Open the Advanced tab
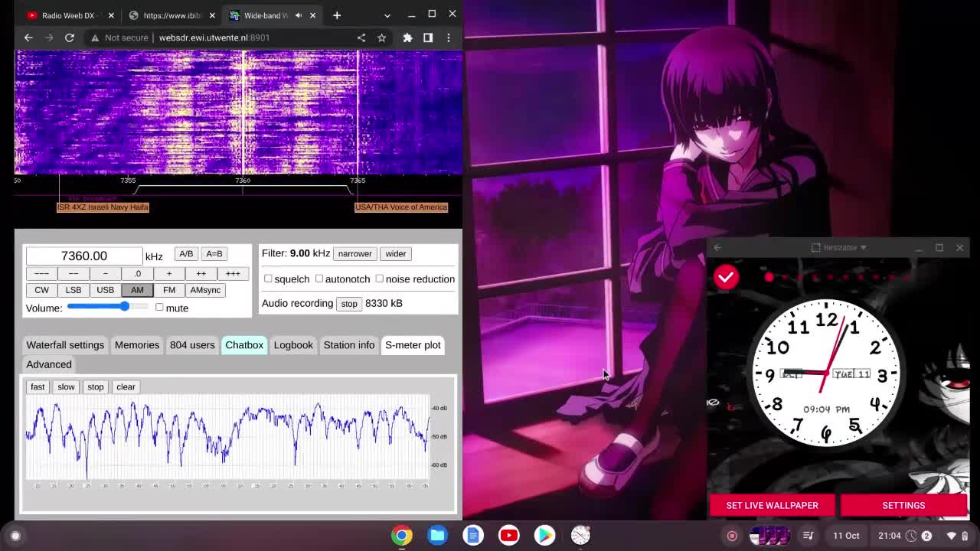980x551 pixels. [49, 364]
